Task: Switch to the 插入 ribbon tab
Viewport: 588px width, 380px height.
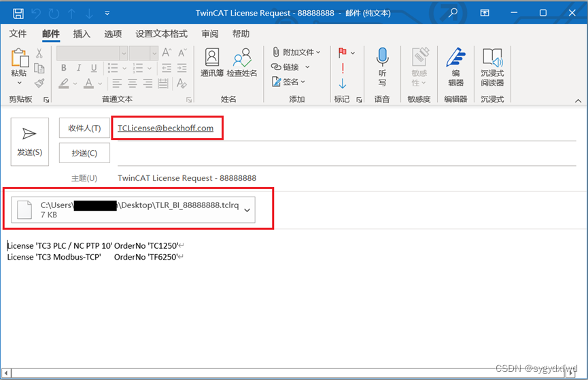Action: 82,34
